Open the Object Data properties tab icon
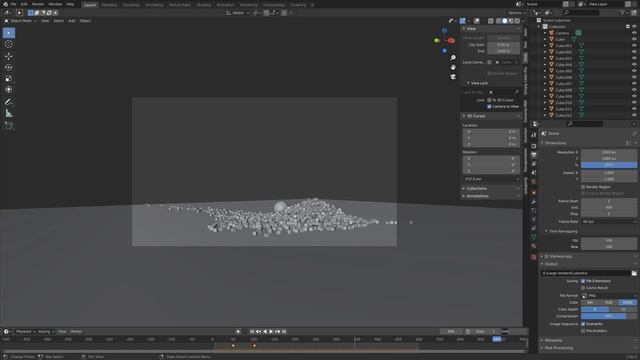The image size is (640, 360). coord(534,237)
